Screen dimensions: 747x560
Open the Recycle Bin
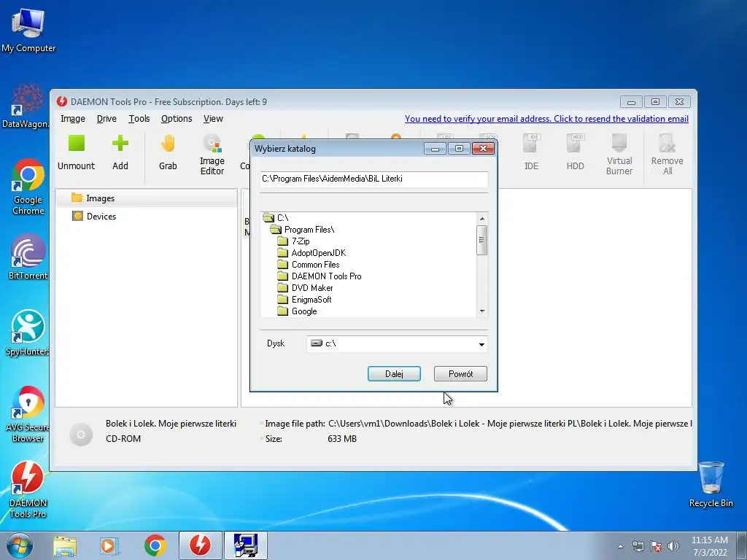[x=711, y=484]
